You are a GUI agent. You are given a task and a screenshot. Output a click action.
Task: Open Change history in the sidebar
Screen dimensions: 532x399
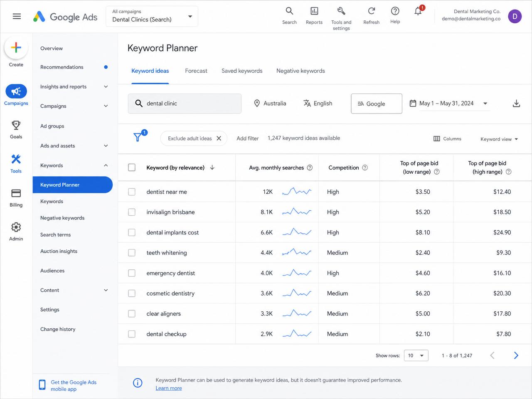[58, 329]
